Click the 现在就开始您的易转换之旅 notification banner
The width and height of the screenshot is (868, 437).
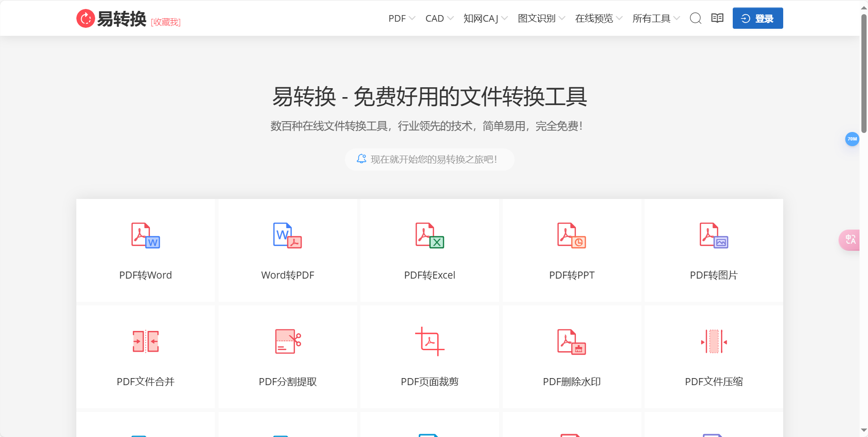(x=429, y=159)
